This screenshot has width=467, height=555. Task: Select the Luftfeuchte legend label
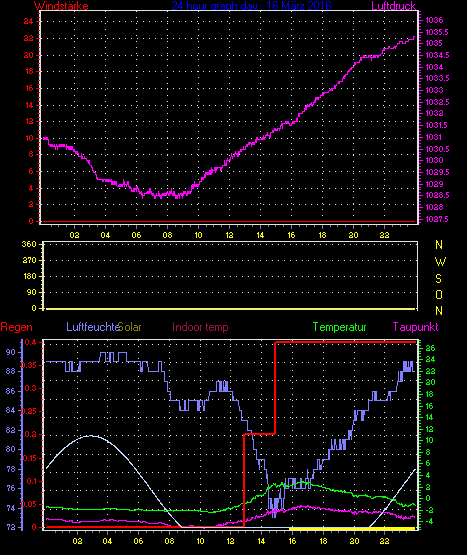pyautogui.click(x=93, y=327)
